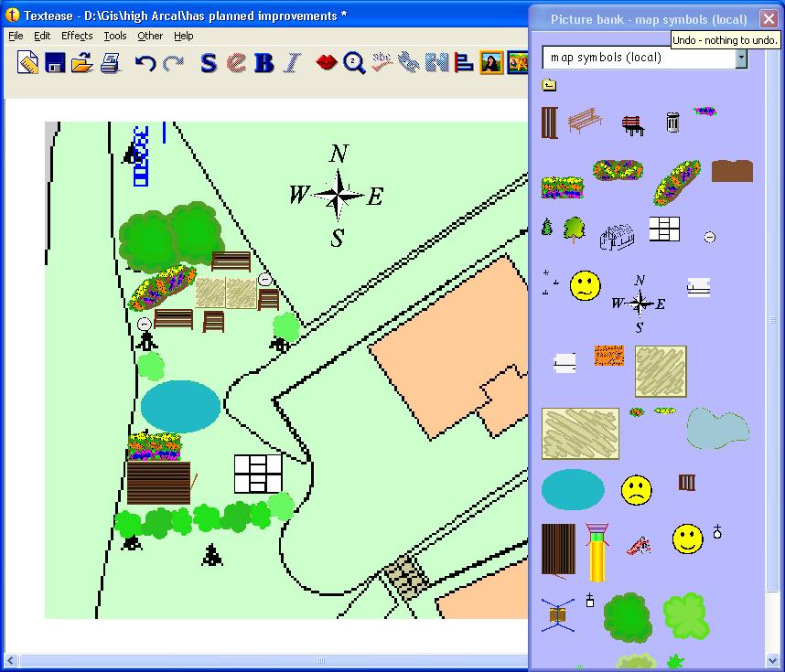
Task: Open a file using the folder icon
Action: (82, 63)
